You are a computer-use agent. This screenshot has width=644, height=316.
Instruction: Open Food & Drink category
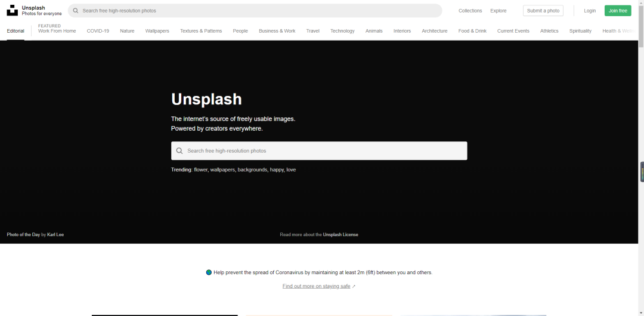472,31
